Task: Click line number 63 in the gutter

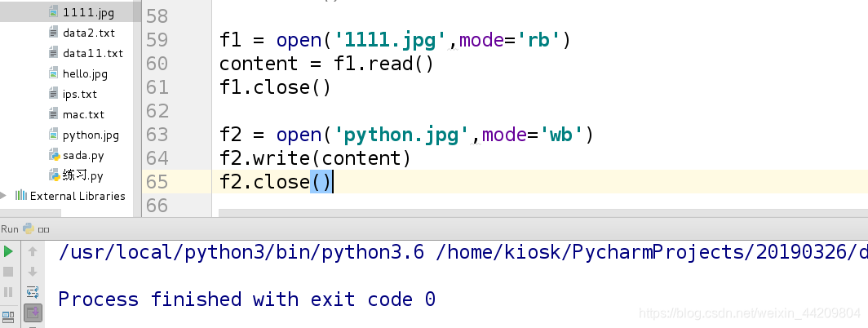Action: [x=157, y=135]
